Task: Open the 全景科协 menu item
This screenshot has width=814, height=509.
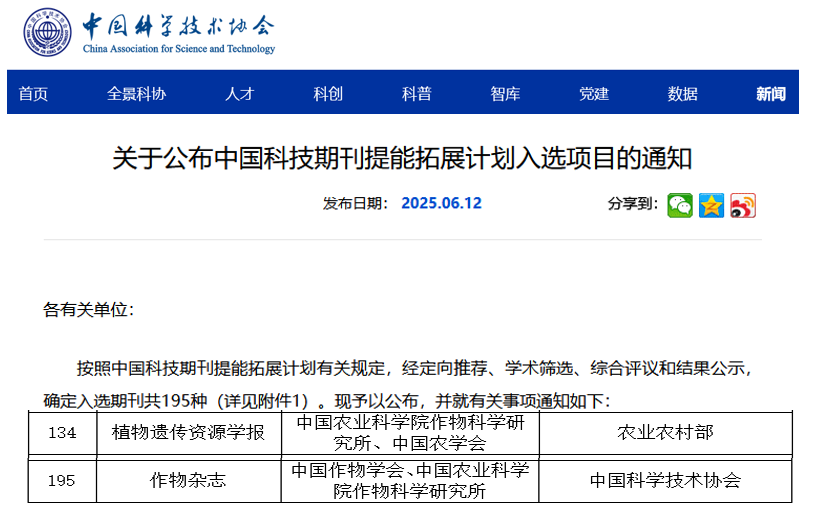Action: click(136, 94)
